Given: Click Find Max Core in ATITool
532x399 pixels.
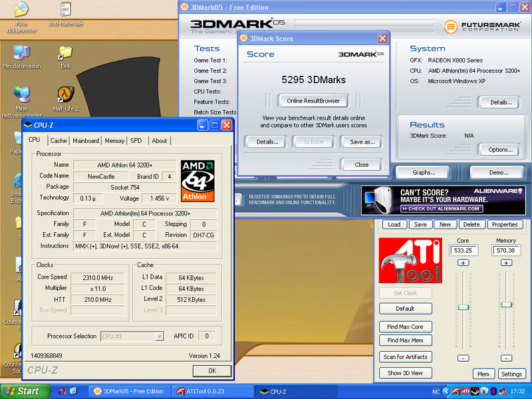Looking at the screenshot, I should (x=405, y=327).
